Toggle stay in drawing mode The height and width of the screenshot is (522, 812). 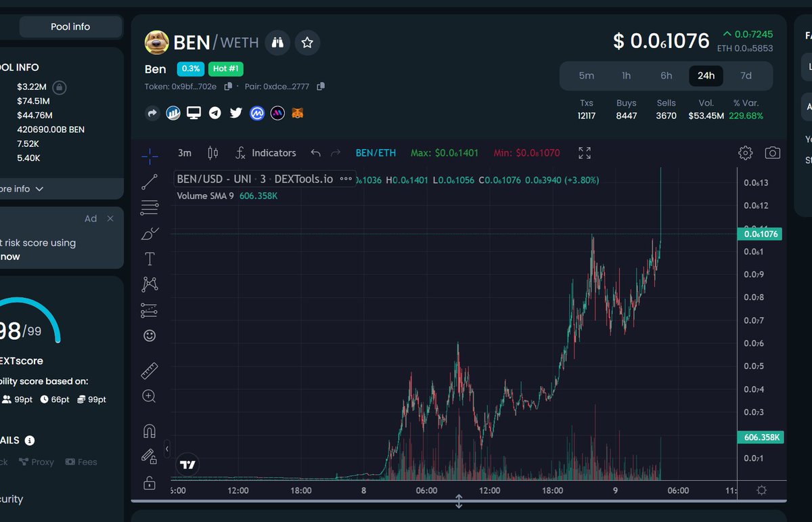click(x=150, y=456)
